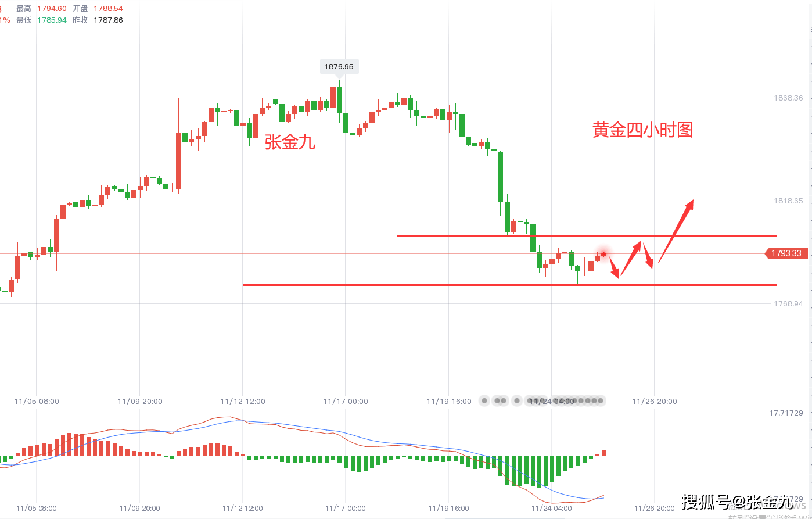Click 11/12 12:00 in the MACD panel axis
This screenshot has height=519, width=812.
[243, 508]
